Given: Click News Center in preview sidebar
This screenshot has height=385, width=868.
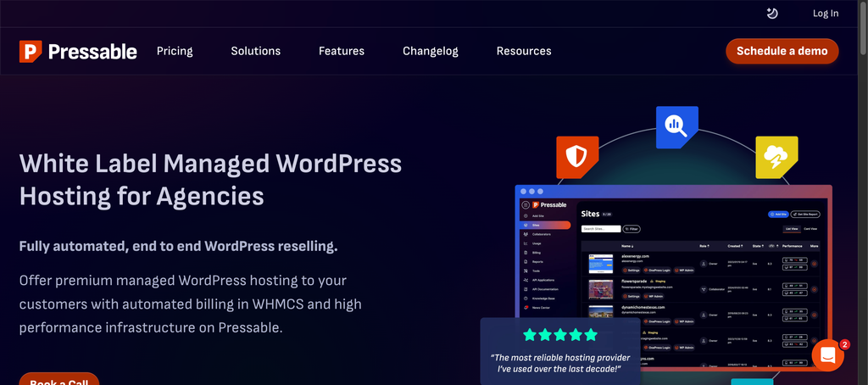Looking at the screenshot, I should pos(537,308).
